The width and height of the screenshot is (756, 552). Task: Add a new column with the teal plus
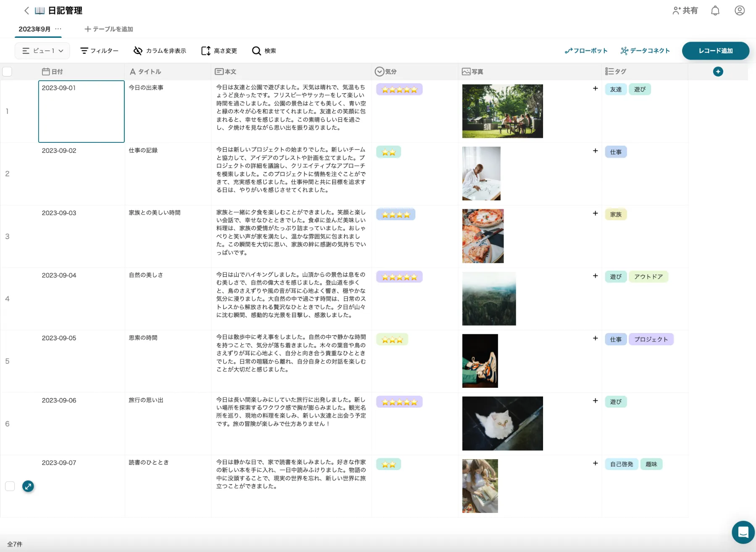(718, 71)
